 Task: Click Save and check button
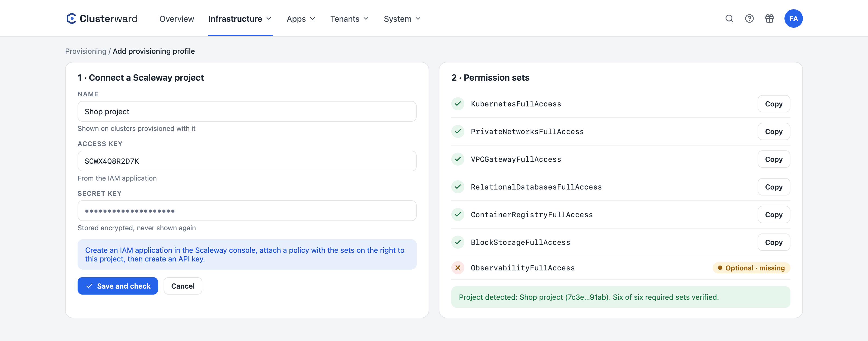tap(118, 286)
